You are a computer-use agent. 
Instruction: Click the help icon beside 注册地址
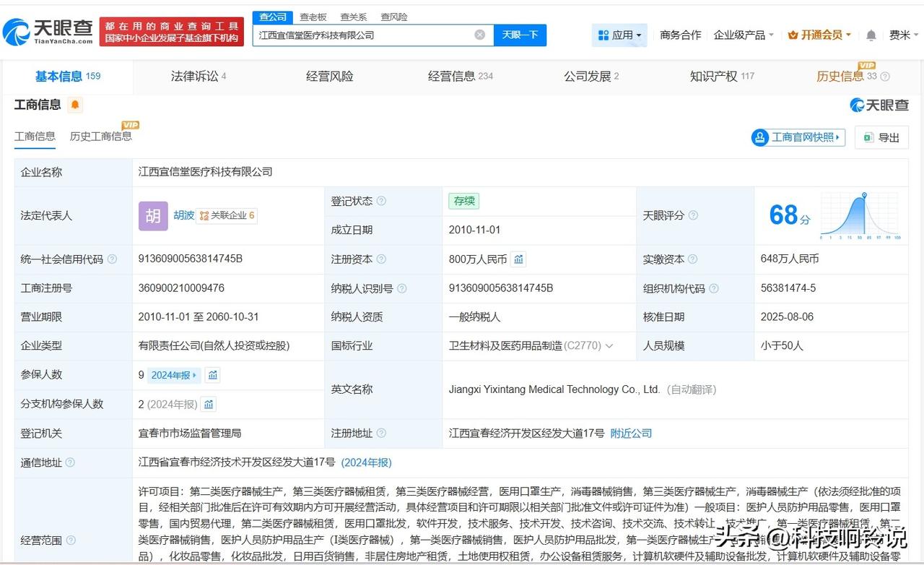[x=381, y=434]
